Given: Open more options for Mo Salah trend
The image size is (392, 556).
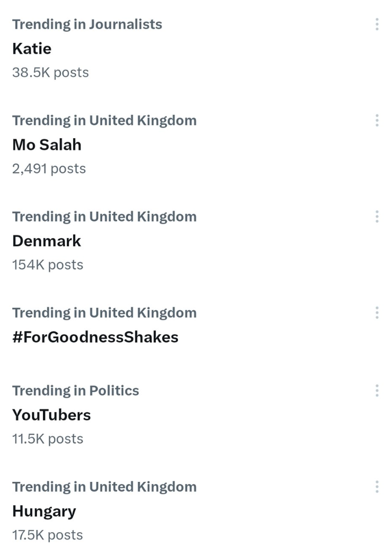Looking at the screenshot, I should (x=377, y=121).
